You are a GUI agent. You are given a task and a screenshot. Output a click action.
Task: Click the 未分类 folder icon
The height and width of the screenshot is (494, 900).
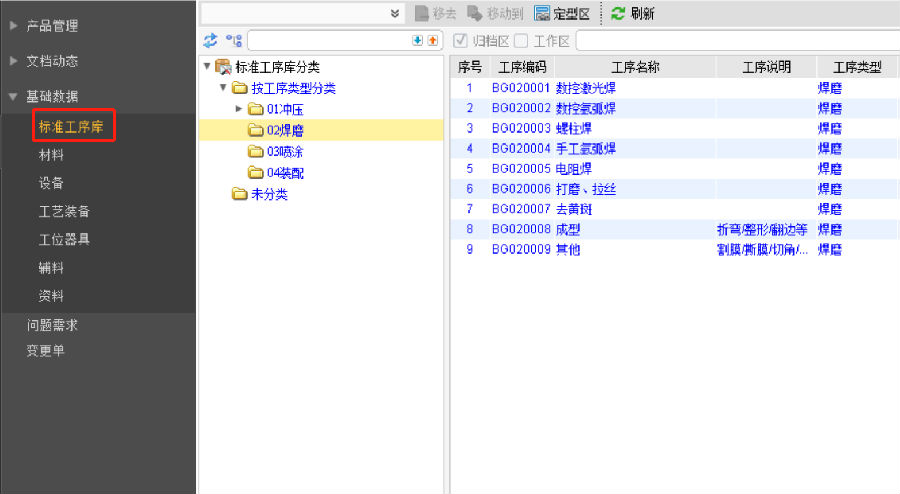click(x=239, y=194)
